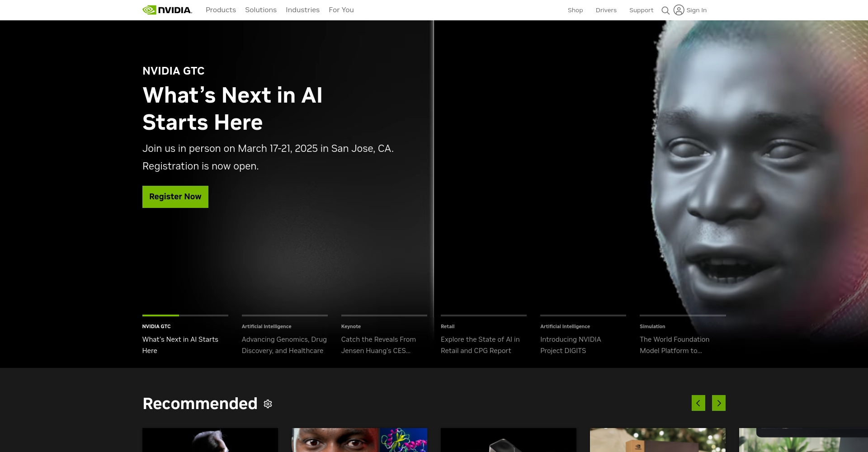The height and width of the screenshot is (452, 868).
Task: Click progress bar above Simulation slide
Action: (683, 315)
